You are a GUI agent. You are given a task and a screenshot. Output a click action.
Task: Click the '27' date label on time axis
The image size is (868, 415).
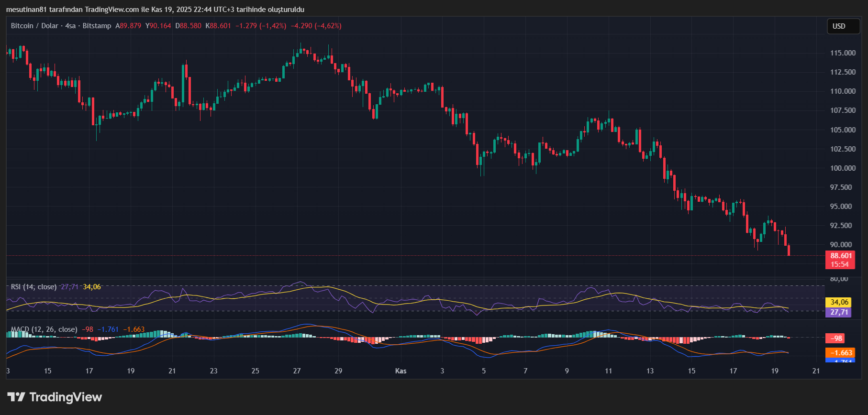[x=297, y=371]
